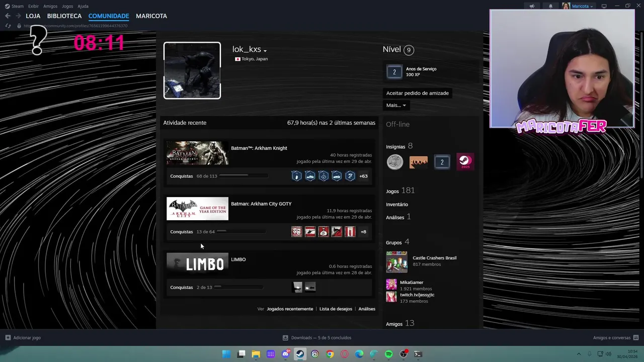Click the Nível 9 level badge
This screenshot has width=644, height=362.
point(409,50)
